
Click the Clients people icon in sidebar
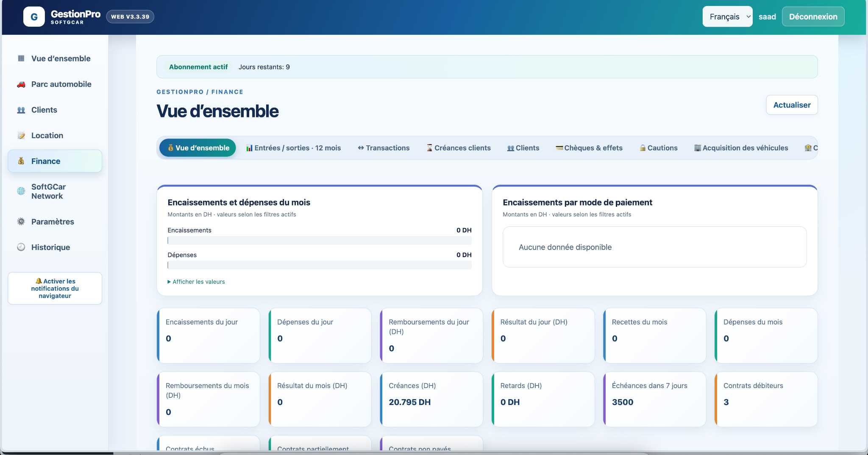pos(21,110)
